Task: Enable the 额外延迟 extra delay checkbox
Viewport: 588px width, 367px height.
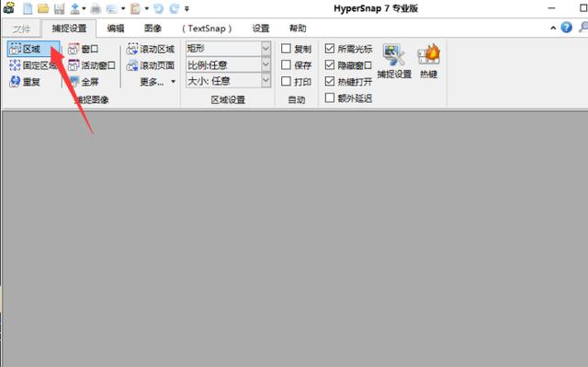Action: click(x=330, y=97)
